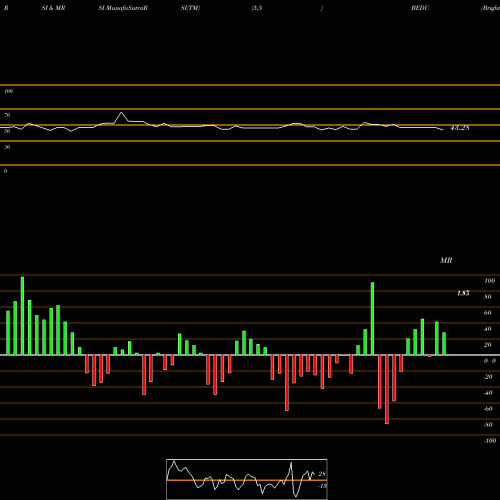Click the "-60" label on MR axis
This screenshot has width=500, height=500.
tap(488, 409)
